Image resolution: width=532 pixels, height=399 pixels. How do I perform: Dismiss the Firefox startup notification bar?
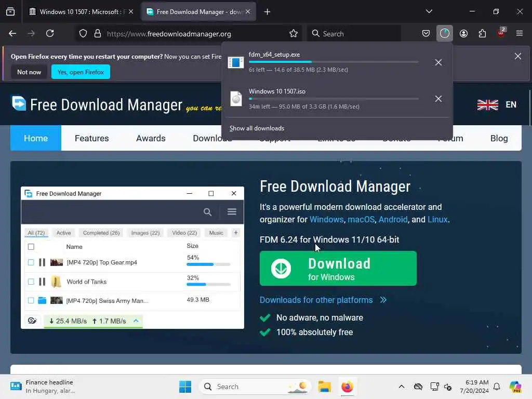point(518,56)
